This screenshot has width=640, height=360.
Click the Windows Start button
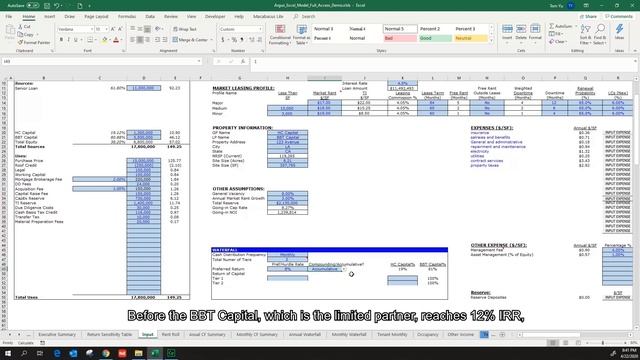(x=8, y=353)
